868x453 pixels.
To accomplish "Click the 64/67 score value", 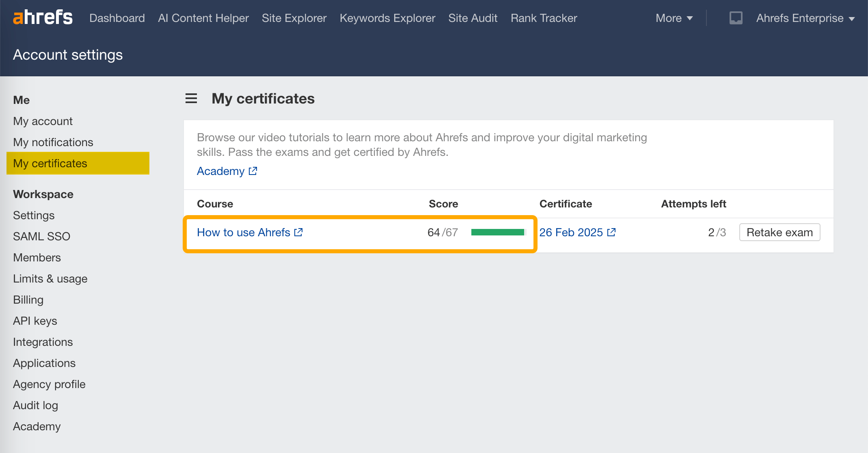I will (443, 232).
